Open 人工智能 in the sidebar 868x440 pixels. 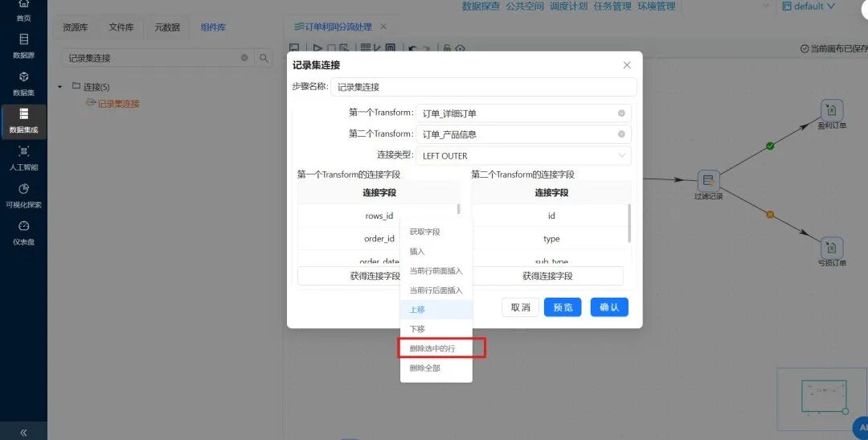pyautogui.click(x=23, y=158)
